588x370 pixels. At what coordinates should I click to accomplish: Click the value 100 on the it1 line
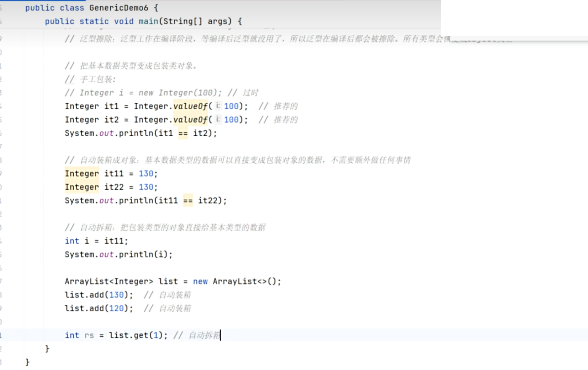click(231, 106)
